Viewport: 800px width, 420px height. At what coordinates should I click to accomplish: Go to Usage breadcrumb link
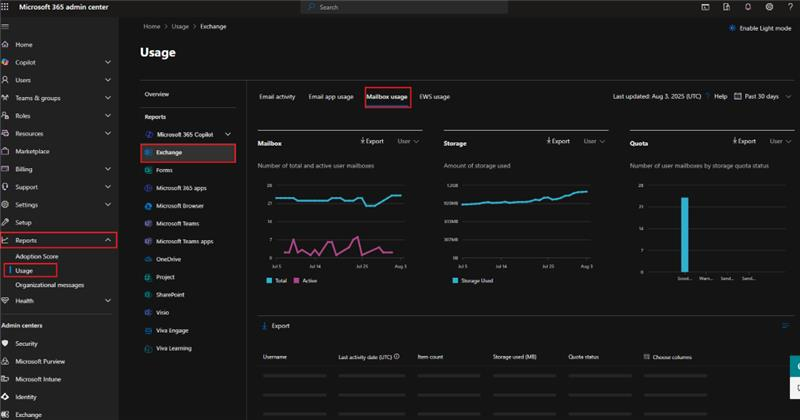click(x=180, y=27)
